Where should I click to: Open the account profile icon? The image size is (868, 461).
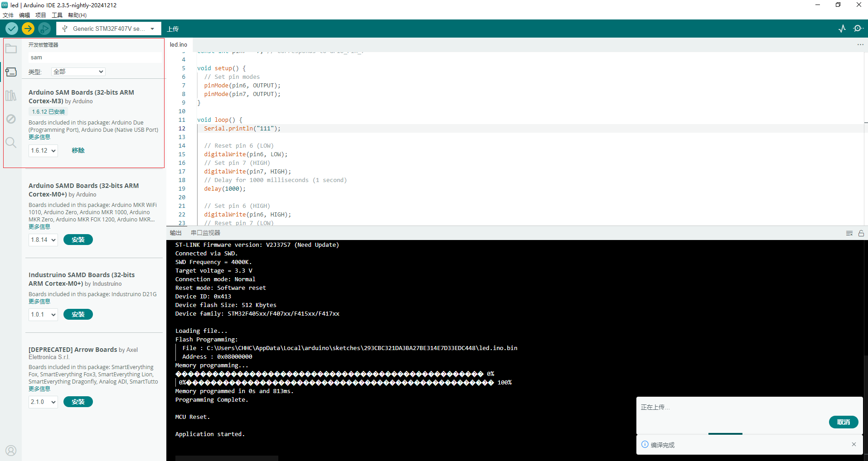click(x=11, y=450)
